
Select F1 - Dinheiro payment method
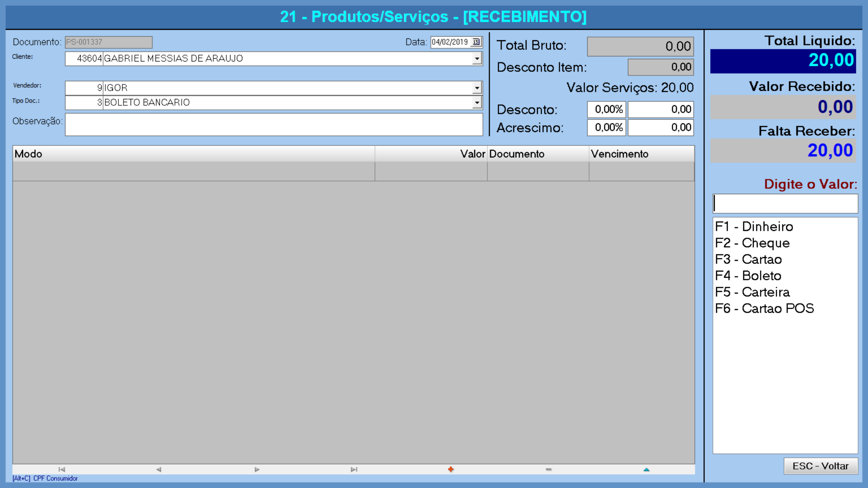click(754, 226)
